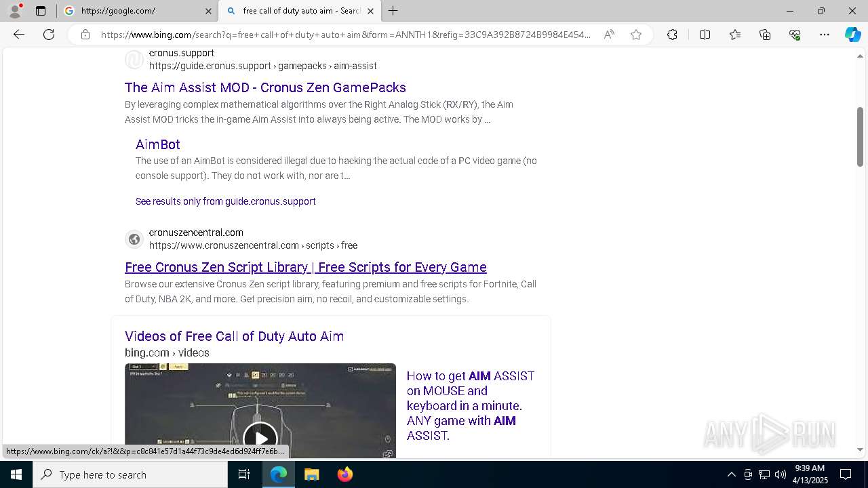Open Videos of Free Call of Duty Auto Aim
This screenshot has width=868, height=488.
pyautogui.click(x=234, y=336)
